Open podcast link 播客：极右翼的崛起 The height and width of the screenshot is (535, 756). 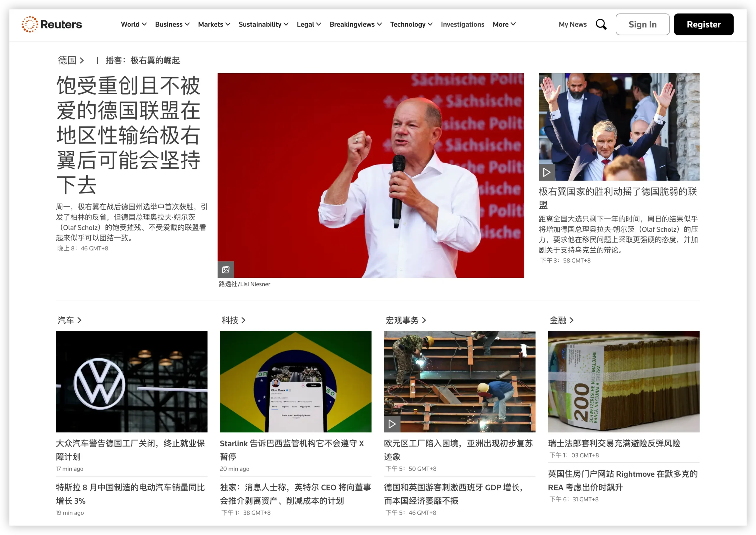click(x=143, y=60)
